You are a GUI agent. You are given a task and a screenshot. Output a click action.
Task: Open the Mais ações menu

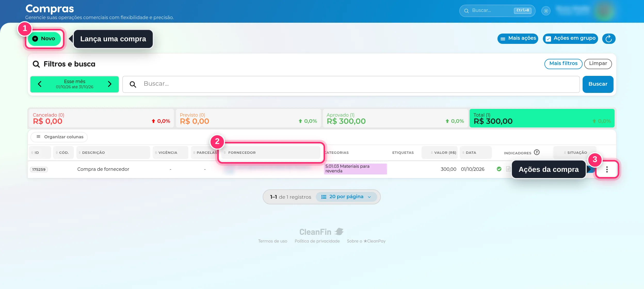click(x=518, y=38)
